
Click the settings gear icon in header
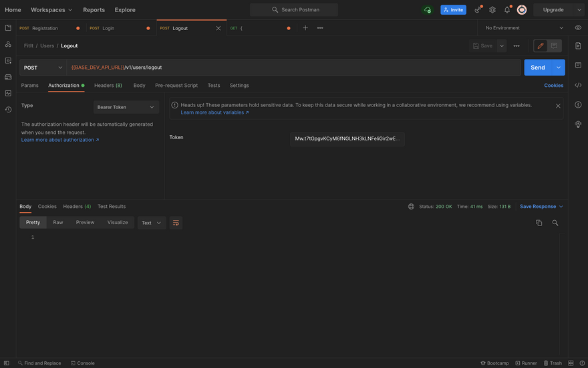click(492, 10)
